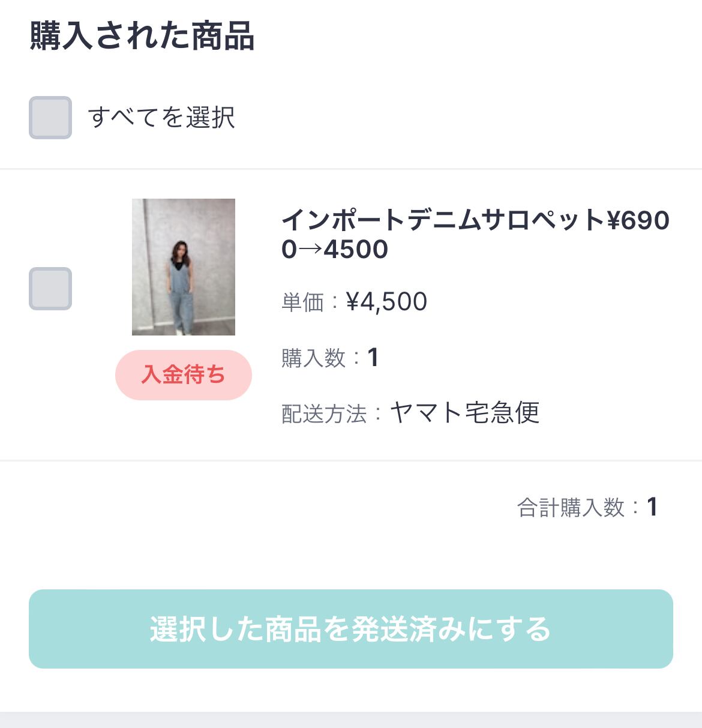This screenshot has height=728, width=702.
Task: Click the すべてを選択 label text
Action: (x=161, y=118)
